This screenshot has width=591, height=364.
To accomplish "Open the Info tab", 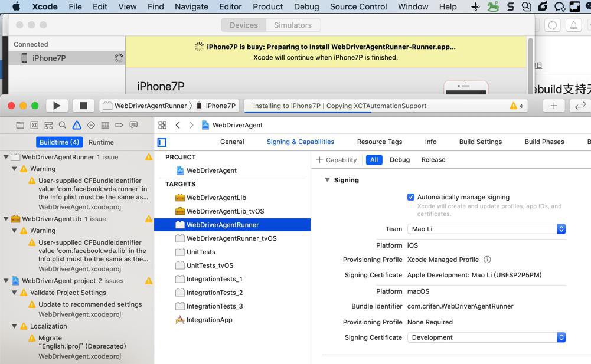I will pos(430,142).
